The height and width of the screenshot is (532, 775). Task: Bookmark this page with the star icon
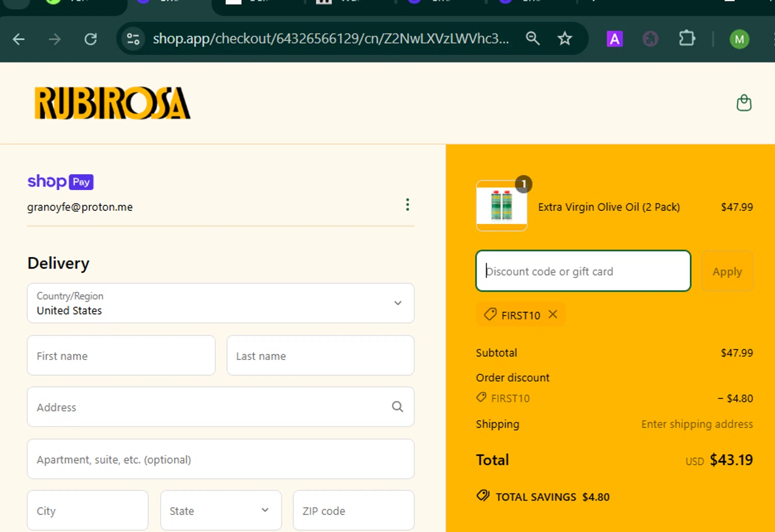(x=565, y=39)
